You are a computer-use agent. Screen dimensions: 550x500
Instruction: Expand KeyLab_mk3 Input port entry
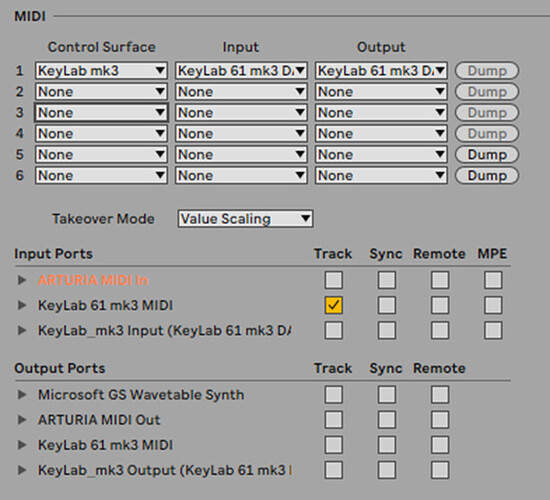[x=22, y=331]
